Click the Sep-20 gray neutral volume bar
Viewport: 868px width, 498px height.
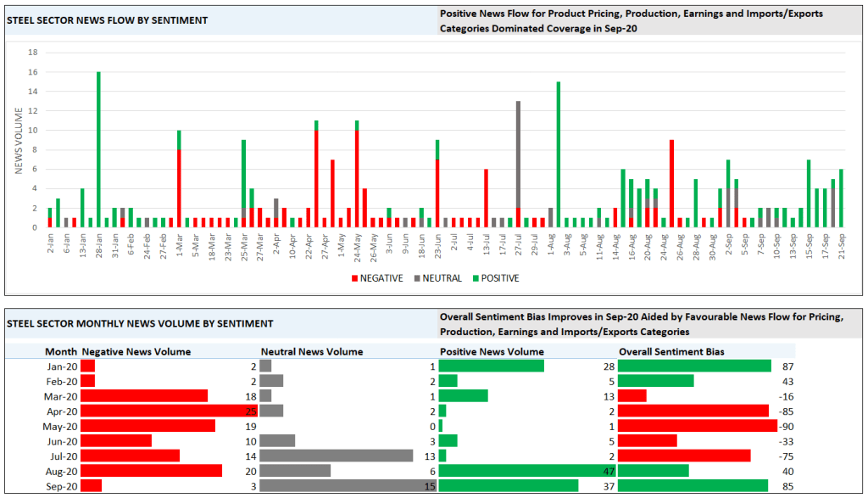[x=348, y=486]
